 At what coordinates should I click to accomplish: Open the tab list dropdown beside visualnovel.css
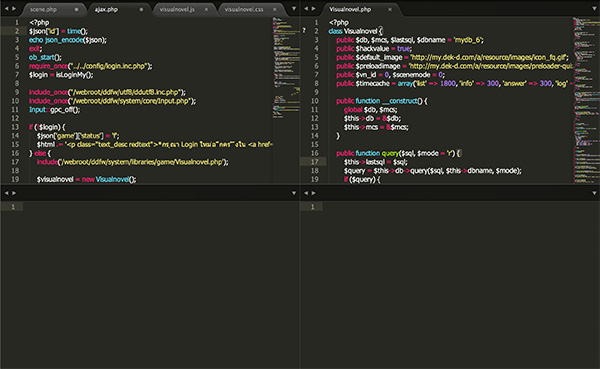(294, 8)
